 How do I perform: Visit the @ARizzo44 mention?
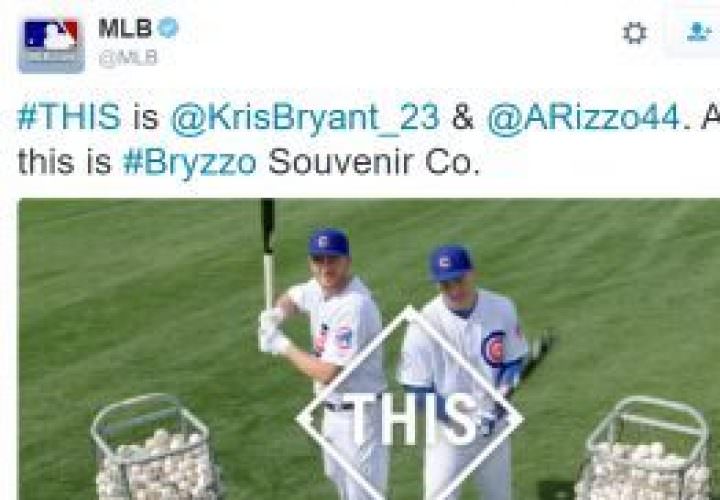pos(584,118)
